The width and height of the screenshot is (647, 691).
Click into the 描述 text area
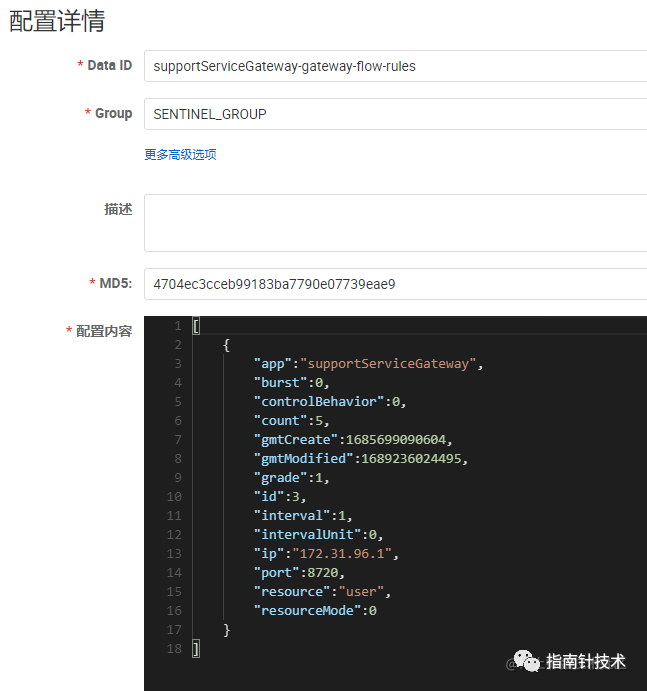(395, 223)
